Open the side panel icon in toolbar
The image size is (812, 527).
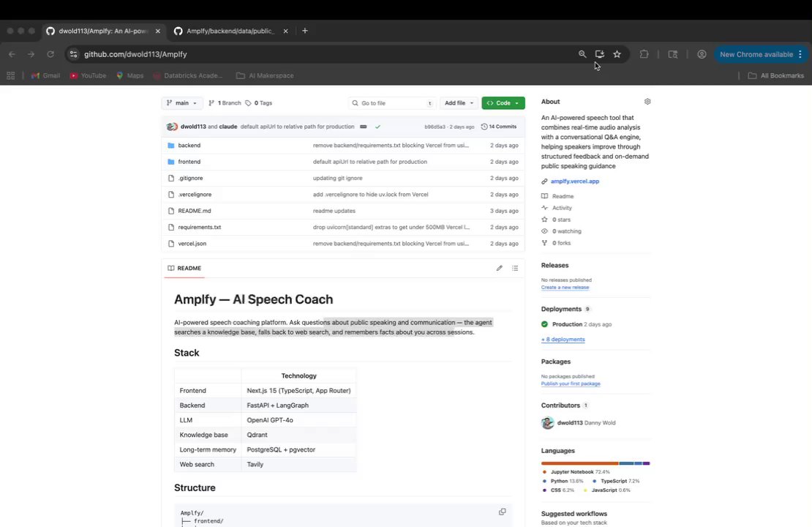(x=673, y=54)
